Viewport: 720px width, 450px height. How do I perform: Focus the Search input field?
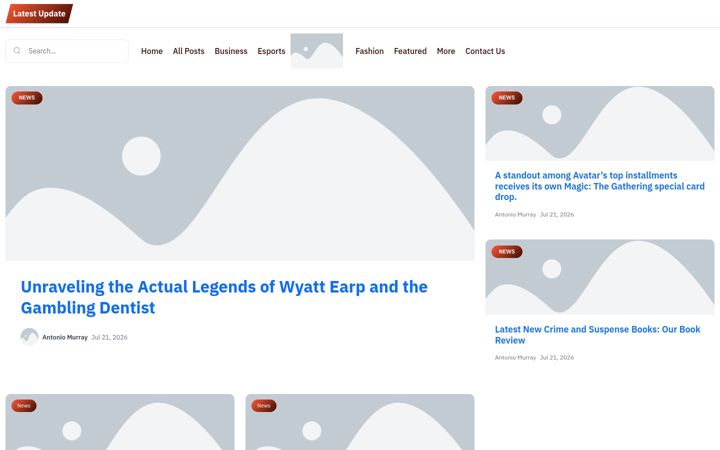point(67,51)
